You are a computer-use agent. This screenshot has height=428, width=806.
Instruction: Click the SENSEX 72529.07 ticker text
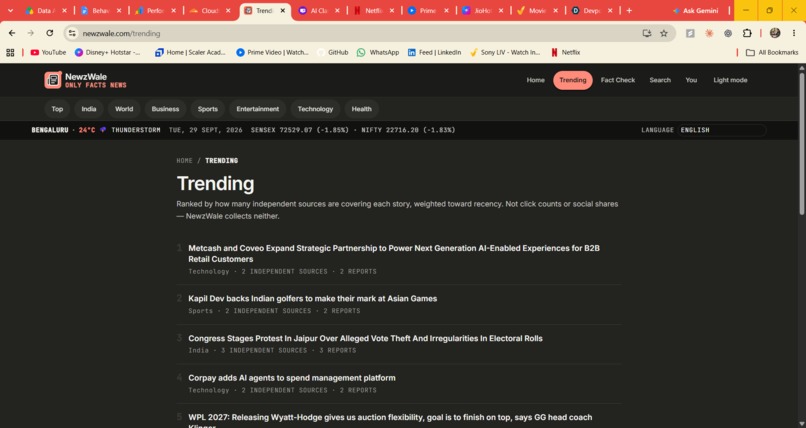300,130
